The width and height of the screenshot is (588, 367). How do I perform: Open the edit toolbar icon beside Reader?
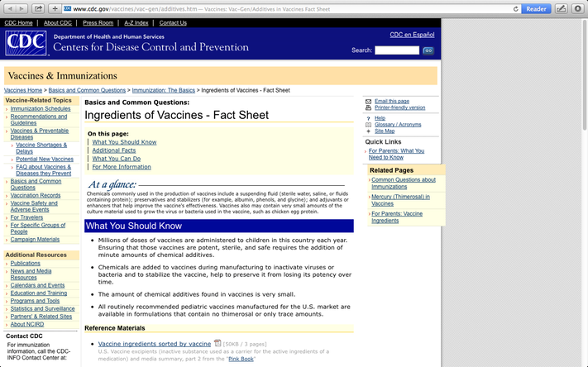click(x=561, y=8)
